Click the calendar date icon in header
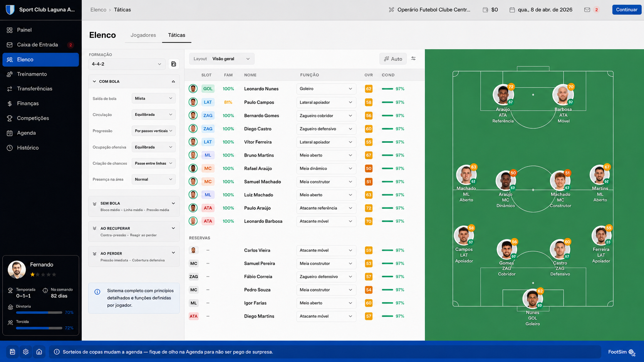644x362 pixels. [512, 10]
